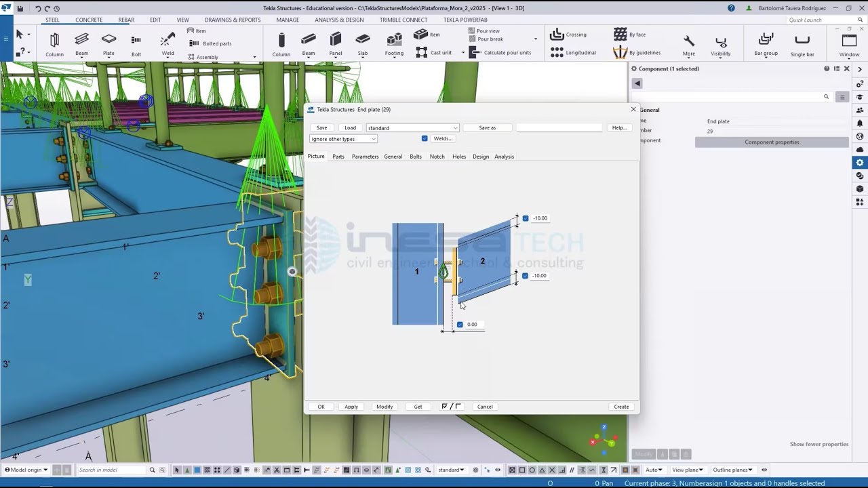868x488 pixels.
Task: Select the Single bar tool
Action: pos(802,45)
